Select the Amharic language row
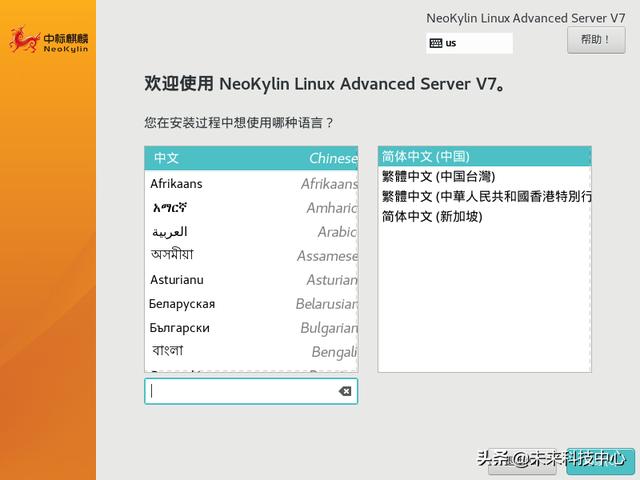The width and height of the screenshot is (640, 480). click(251, 208)
